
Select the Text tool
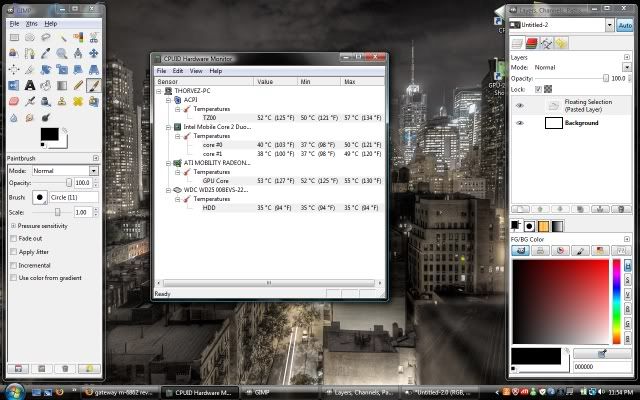pyautogui.click(x=30, y=85)
